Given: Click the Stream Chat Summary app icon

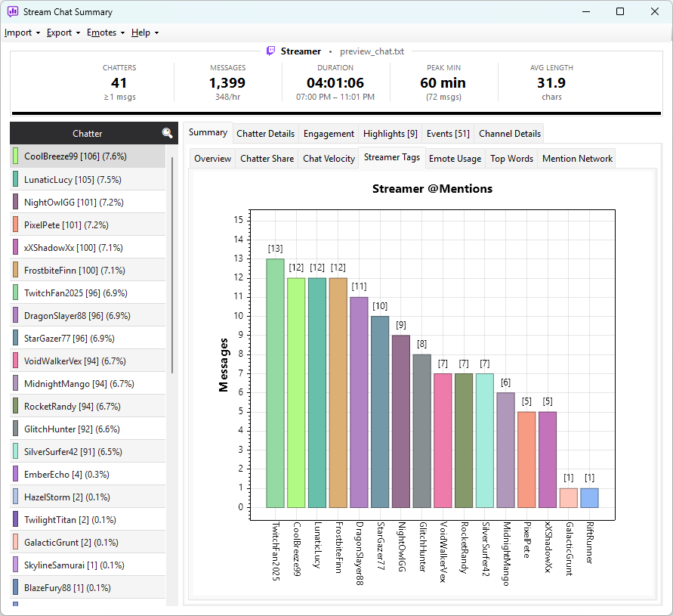Looking at the screenshot, I should (13, 11).
